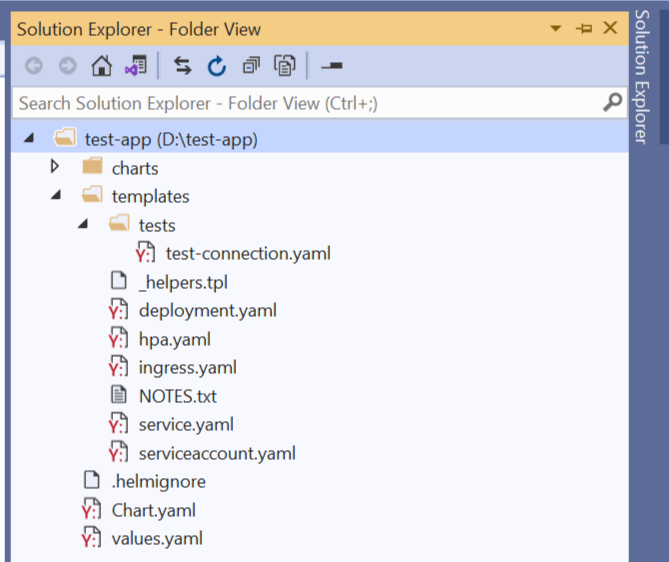Open serviceaccount.yaml

pyautogui.click(x=217, y=453)
